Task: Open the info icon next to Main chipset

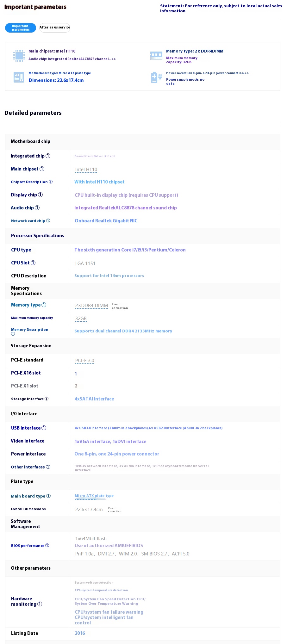Action: point(42,169)
